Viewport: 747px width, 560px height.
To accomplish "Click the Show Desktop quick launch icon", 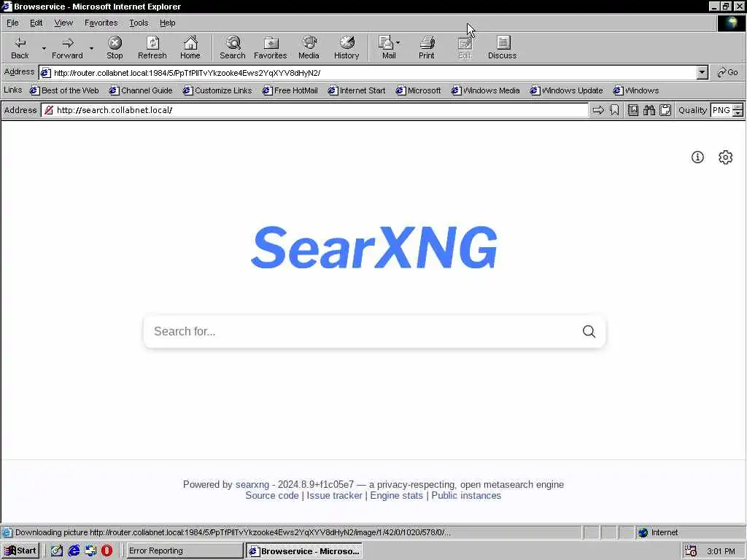I will point(57,551).
